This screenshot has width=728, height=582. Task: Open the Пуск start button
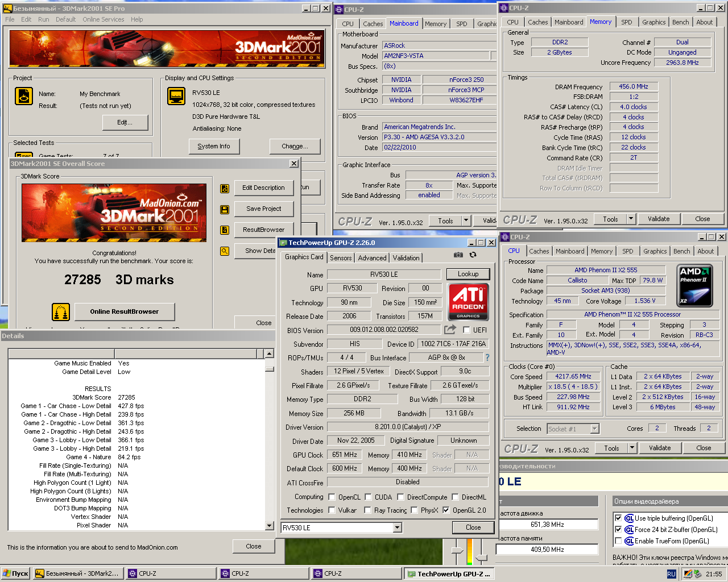coord(16,574)
